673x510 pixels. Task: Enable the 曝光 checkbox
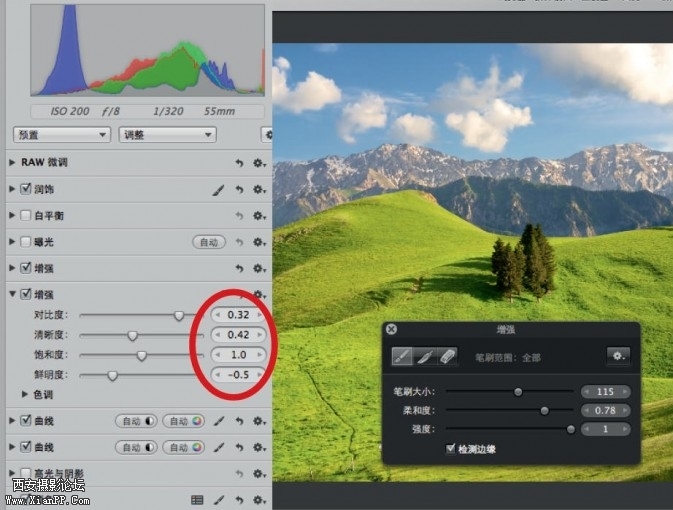coord(26,242)
